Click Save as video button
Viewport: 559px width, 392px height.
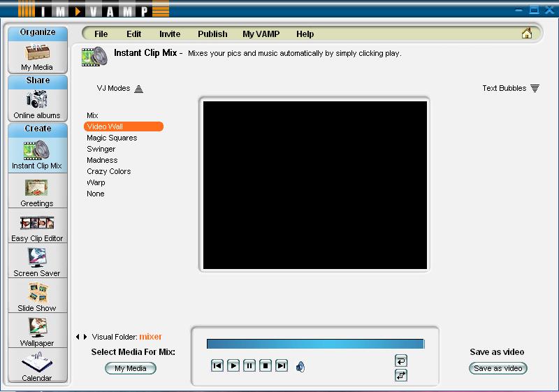point(498,368)
